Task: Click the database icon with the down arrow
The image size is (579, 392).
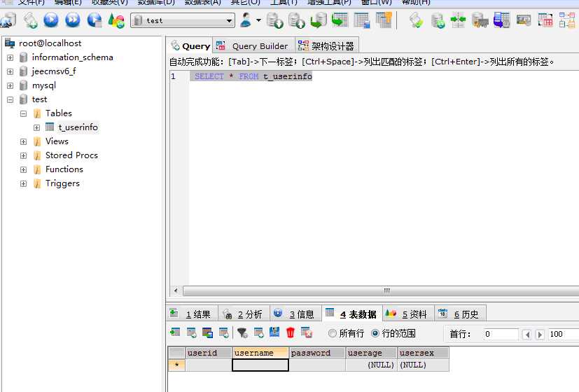Action: [x=275, y=20]
